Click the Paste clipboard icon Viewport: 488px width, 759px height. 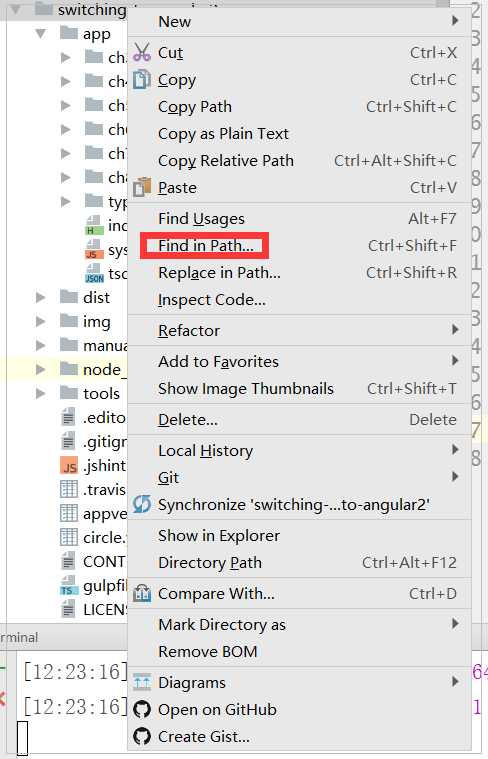tap(142, 187)
